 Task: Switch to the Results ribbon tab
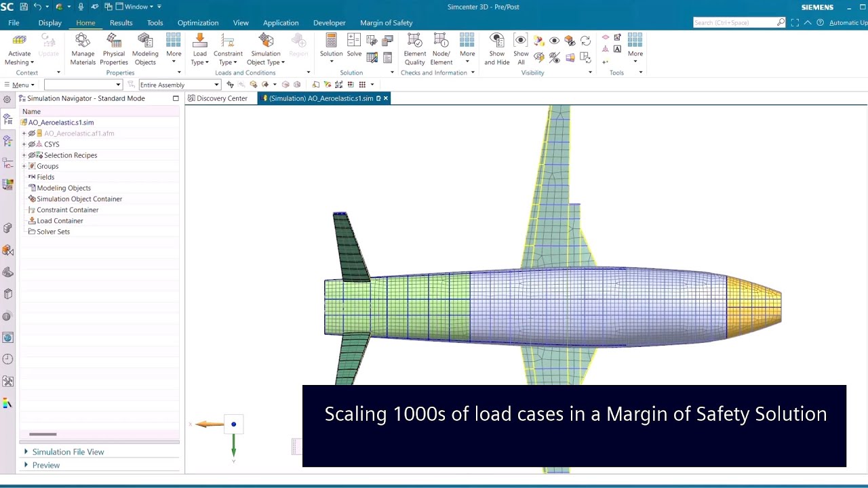coord(121,22)
